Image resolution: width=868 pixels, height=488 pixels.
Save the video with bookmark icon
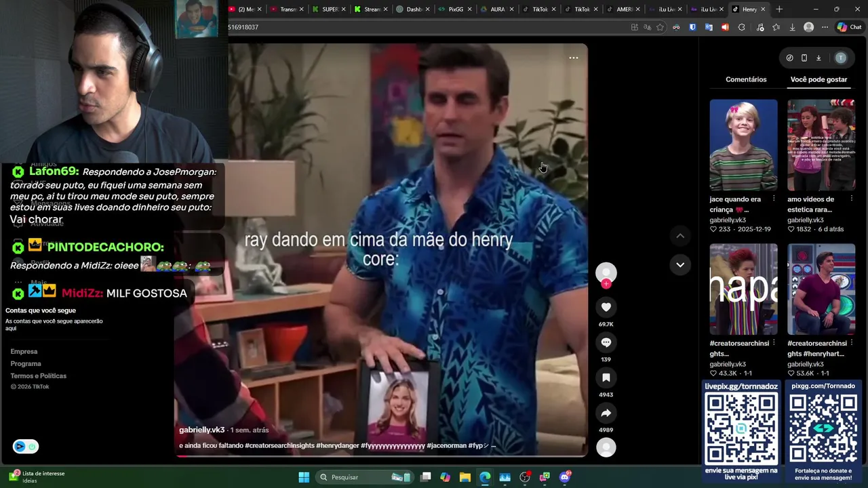[606, 378]
